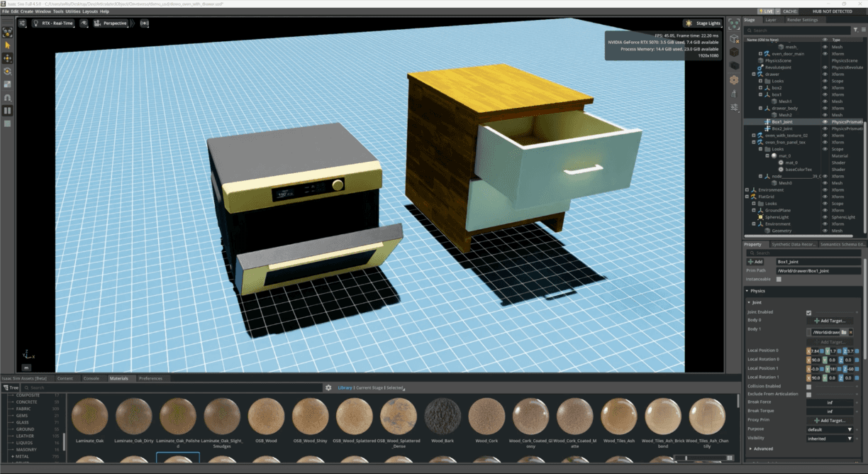Uncheck the Joint Enabled checkbox
Screen dimensions: 868x474
pos(809,312)
